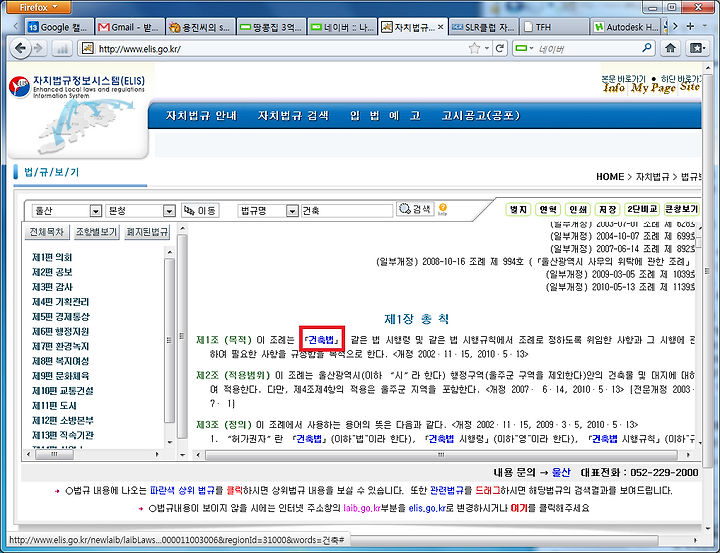
Task: Click the blue 울산 contact link
Action: tap(561, 472)
